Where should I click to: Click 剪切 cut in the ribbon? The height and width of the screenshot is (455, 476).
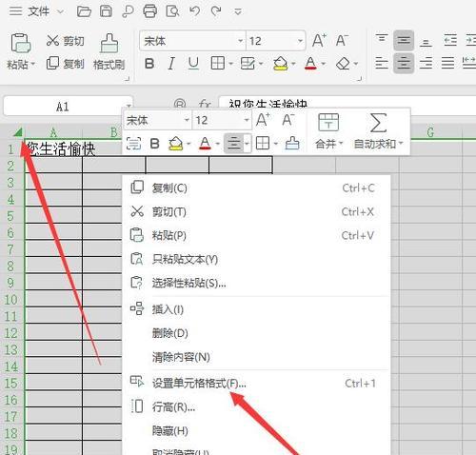pyautogui.click(x=66, y=41)
